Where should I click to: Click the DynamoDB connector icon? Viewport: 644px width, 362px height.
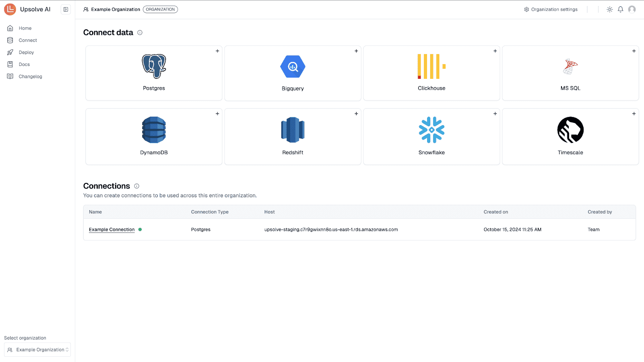(153, 130)
